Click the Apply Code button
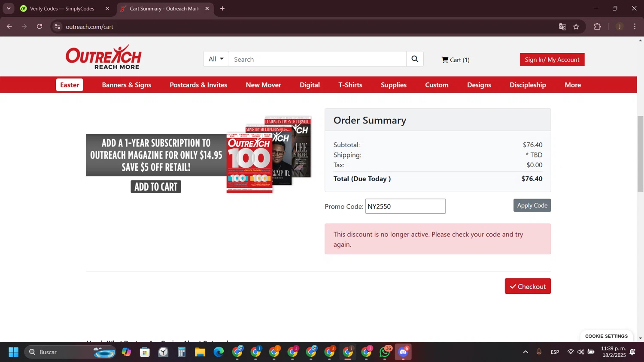This screenshot has height=362, width=644. (x=532, y=205)
